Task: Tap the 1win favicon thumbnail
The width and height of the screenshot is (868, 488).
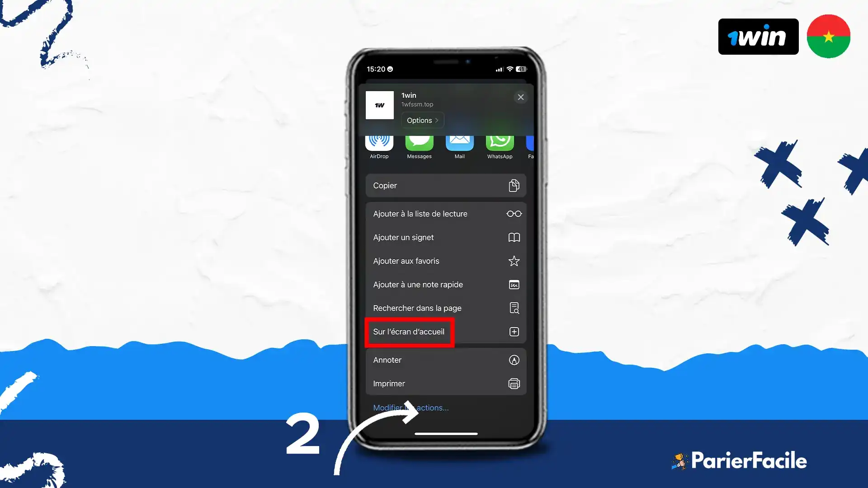Action: coord(380,104)
